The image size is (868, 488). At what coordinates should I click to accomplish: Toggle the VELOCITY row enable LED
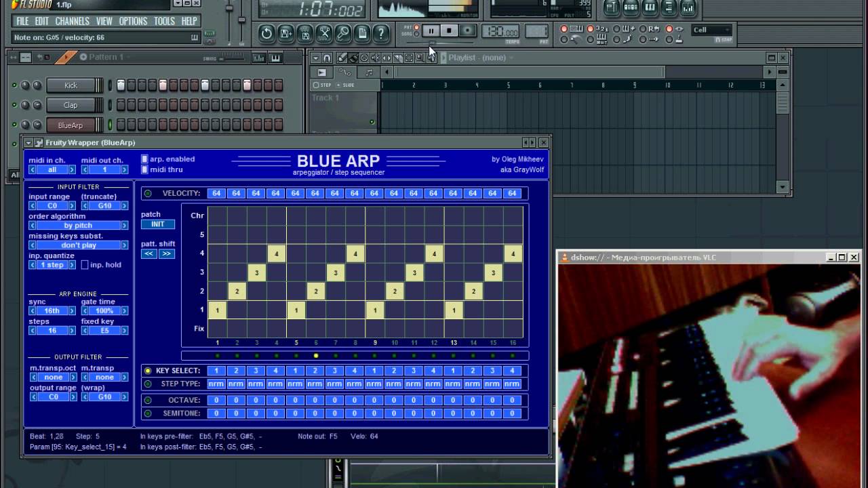point(148,194)
